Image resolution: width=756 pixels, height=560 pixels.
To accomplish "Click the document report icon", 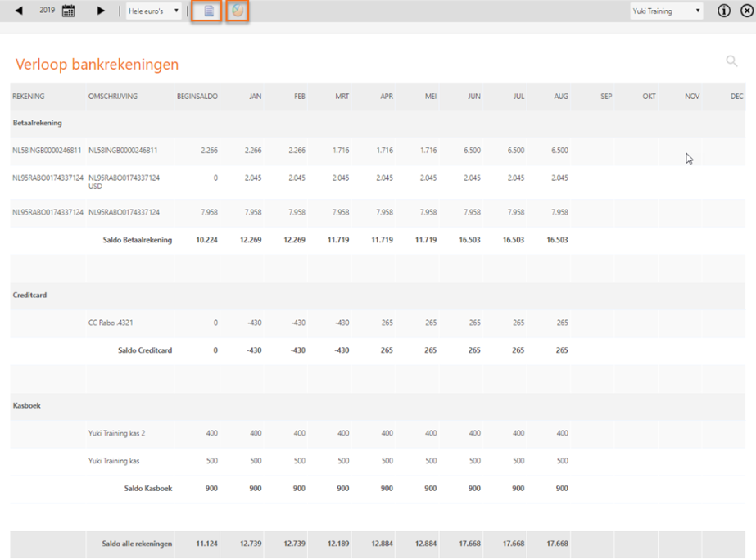I will (209, 11).
